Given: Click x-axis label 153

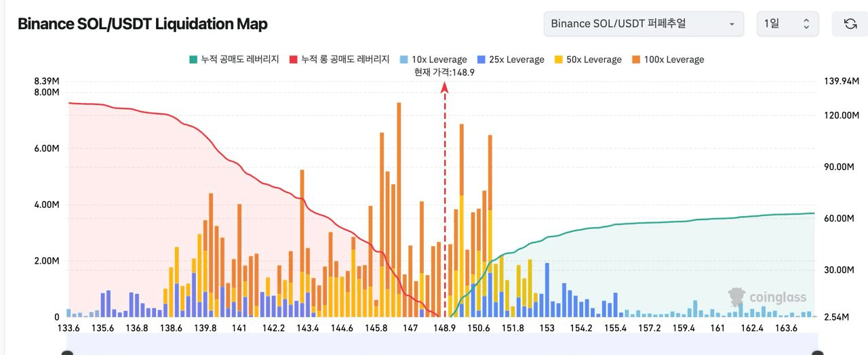Looking at the screenshot, I should [x=547, y=328].
